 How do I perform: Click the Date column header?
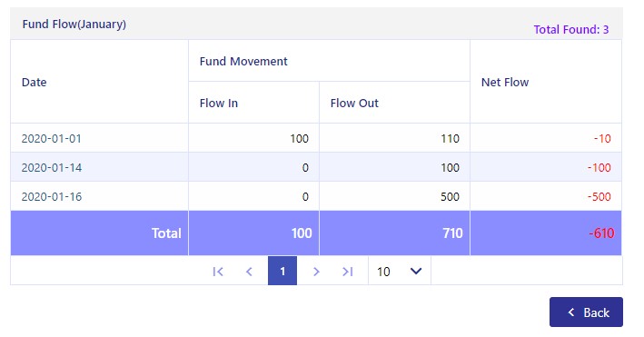coord(35,82)
